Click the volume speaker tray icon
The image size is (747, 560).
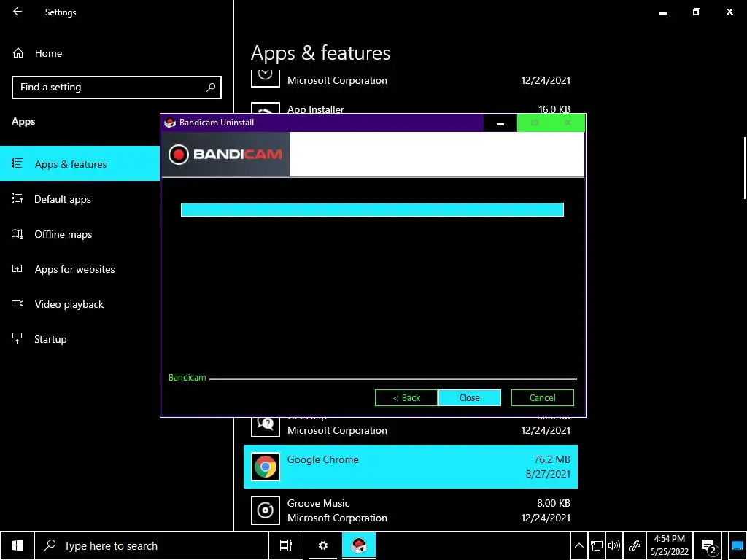pos(614,545)
